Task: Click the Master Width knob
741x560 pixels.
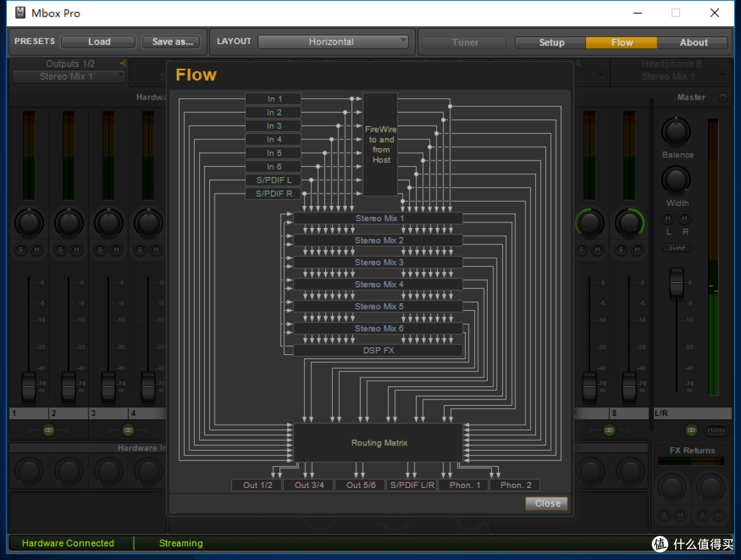Action: coord(677,180)
